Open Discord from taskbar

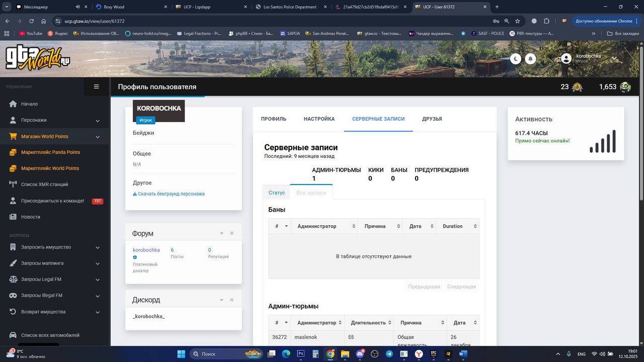pyautogui.click(x=360, y=354)
